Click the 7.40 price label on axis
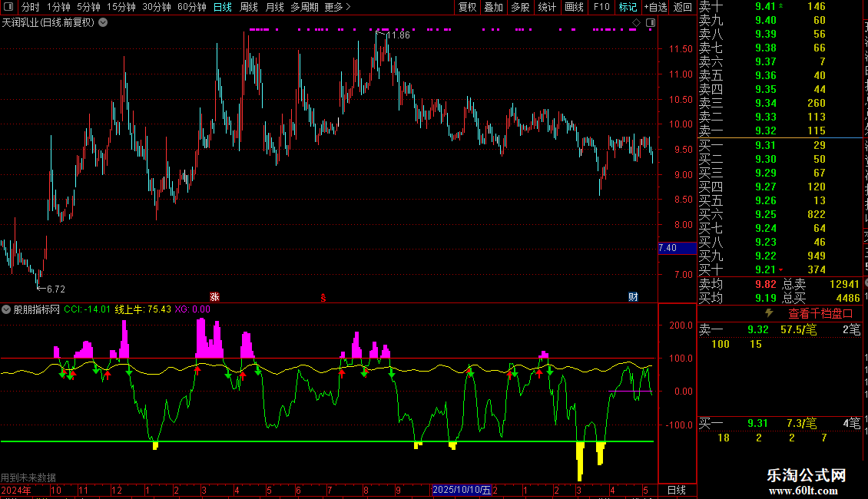 [677, 248]
